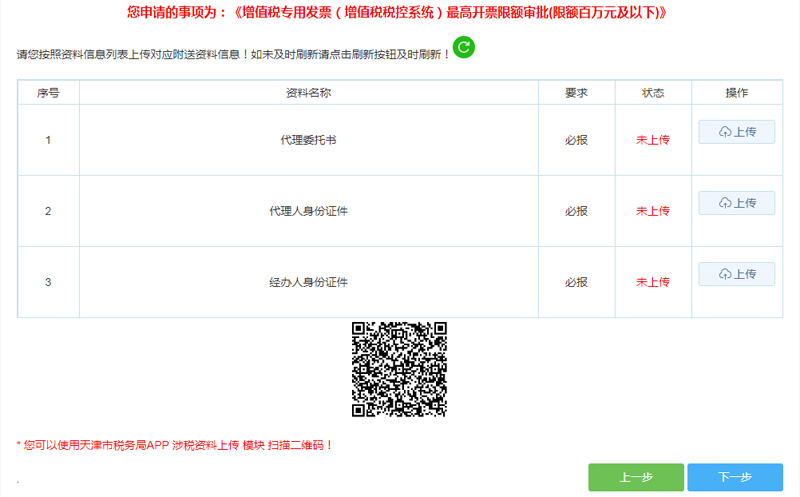Go back with the 上一步 button
Screen dimensions: 800x497
tap(636, 477)
